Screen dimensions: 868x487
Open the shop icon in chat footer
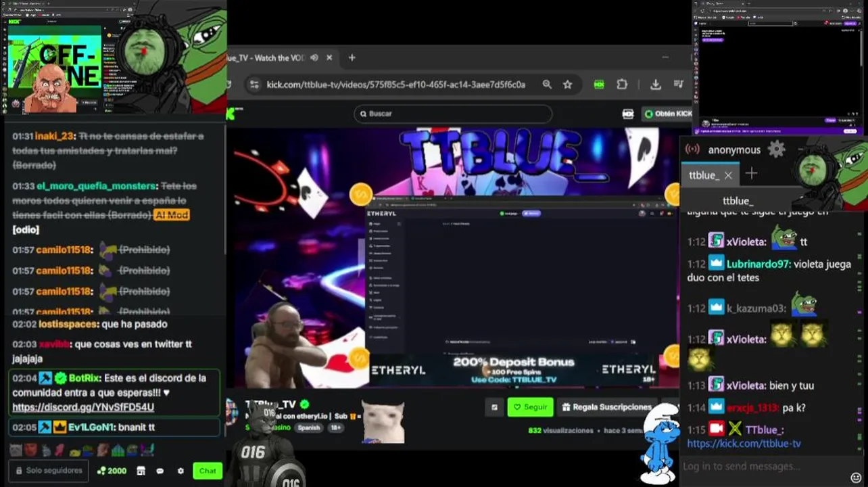tap(141, 471)
